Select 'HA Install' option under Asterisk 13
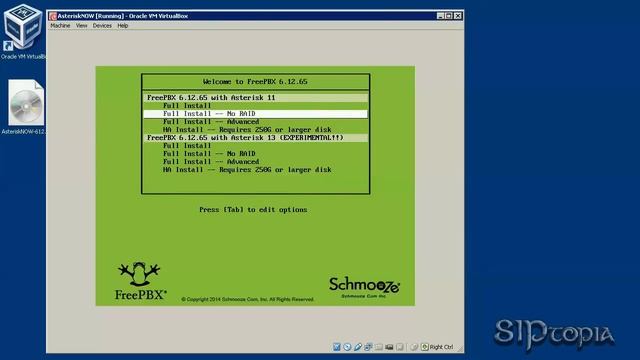 coord(247,169)
